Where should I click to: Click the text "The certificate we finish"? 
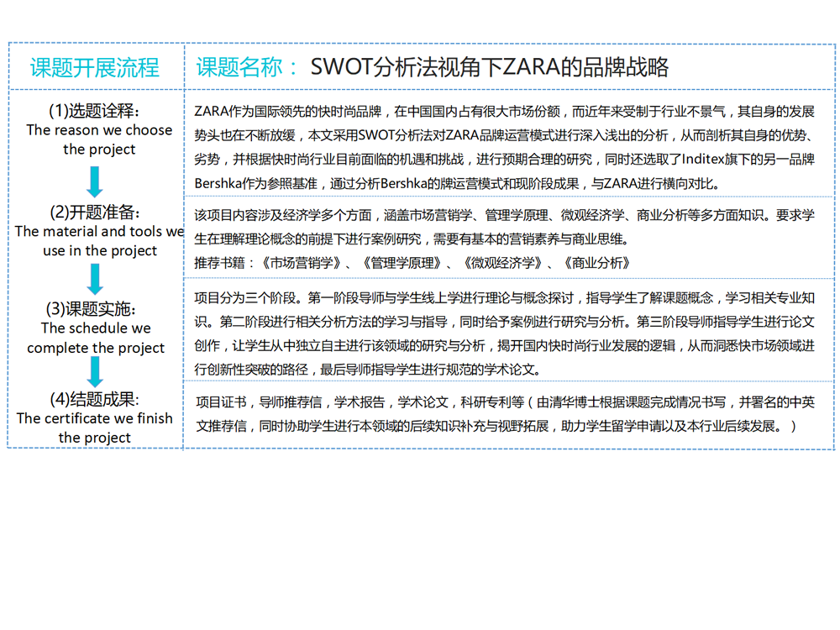(95, 418)
